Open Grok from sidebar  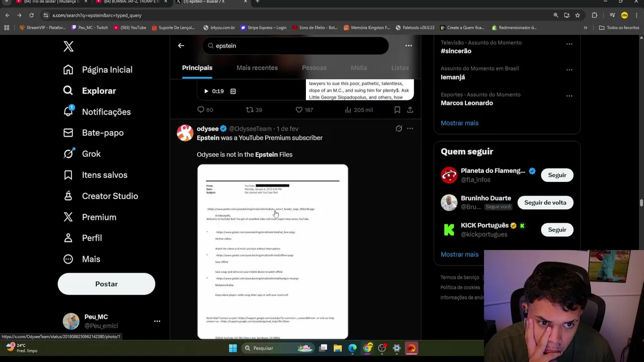click(x=82, y=154)
